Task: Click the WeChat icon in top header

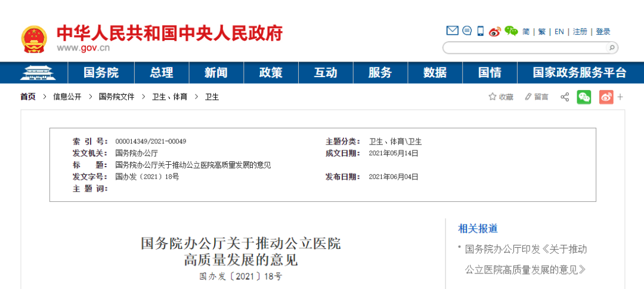Action: coord(511,31)
